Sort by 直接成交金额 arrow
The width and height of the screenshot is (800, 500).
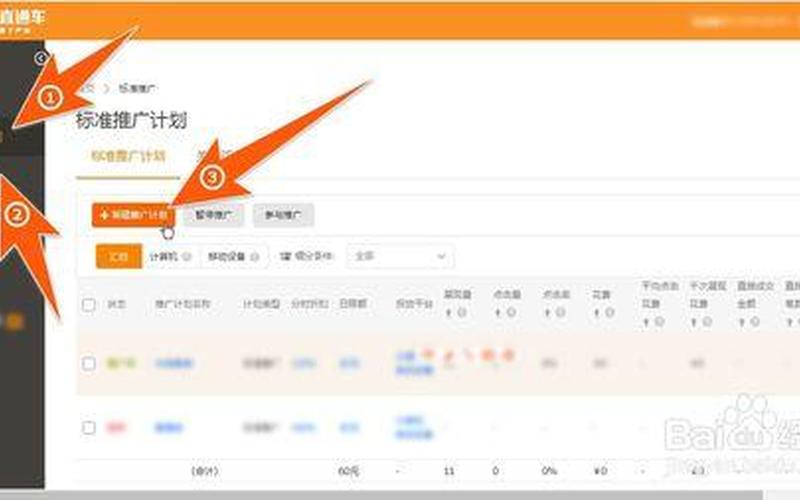point(742,322)
